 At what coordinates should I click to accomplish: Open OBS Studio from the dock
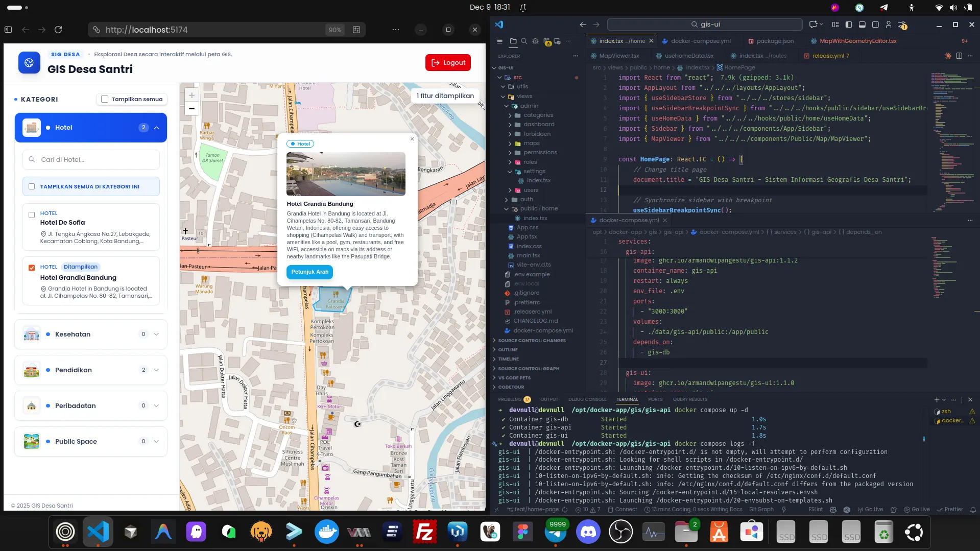[621, 532]
